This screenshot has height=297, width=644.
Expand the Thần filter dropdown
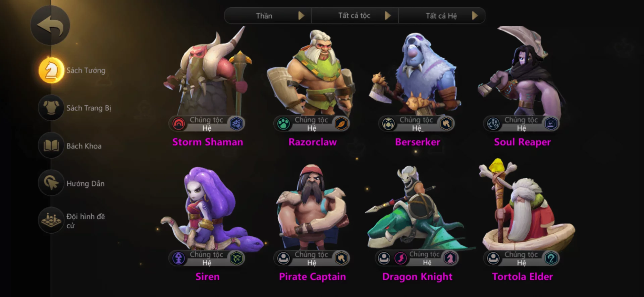[x=268, y=16]
